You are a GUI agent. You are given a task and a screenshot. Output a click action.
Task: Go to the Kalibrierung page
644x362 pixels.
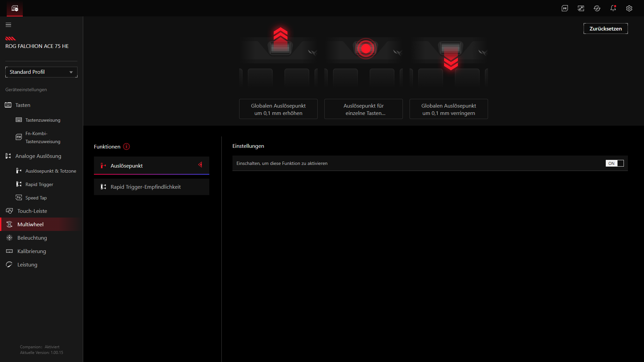(x=32, y=251)
